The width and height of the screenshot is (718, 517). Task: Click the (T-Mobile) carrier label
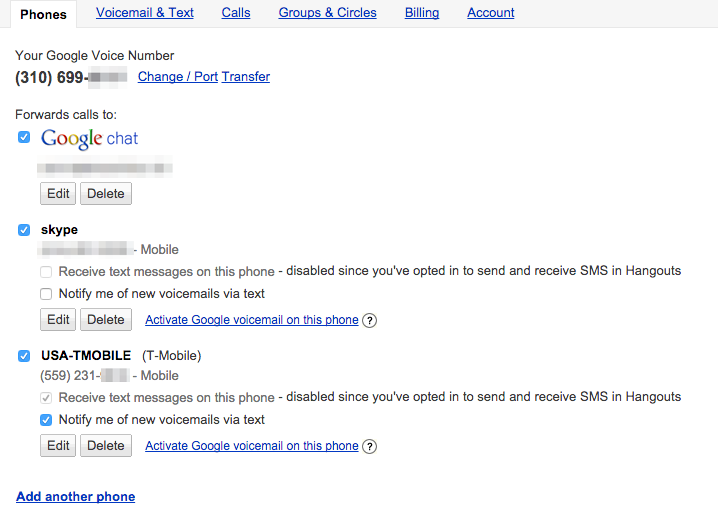pos(172,356)
